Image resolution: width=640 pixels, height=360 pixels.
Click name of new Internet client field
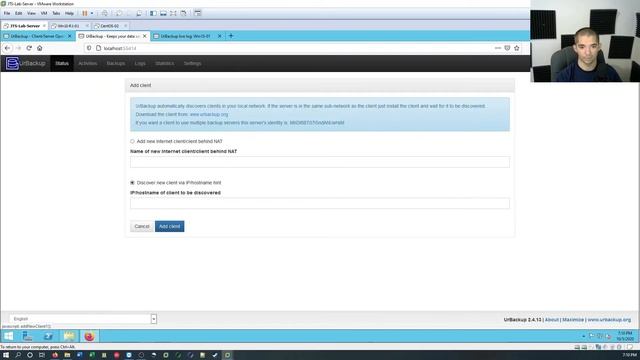[320, 162]
